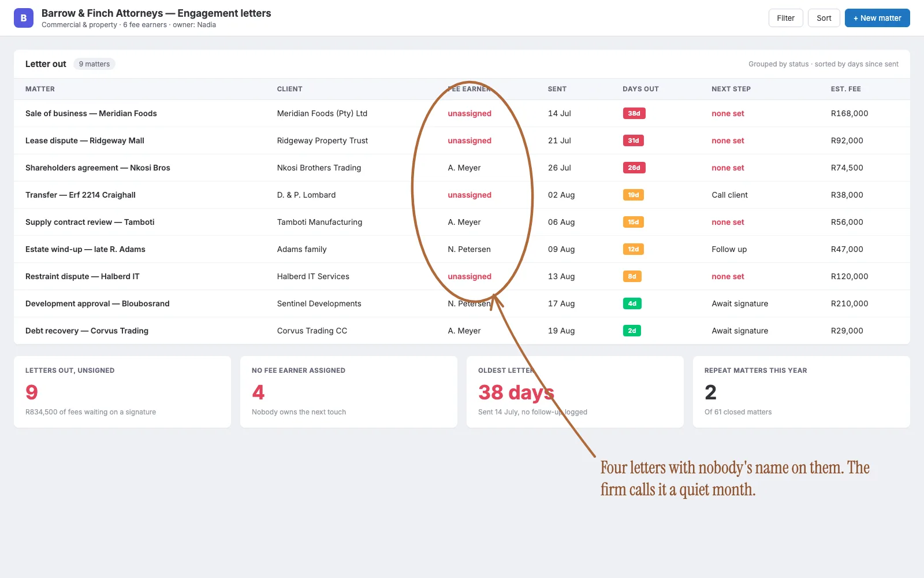Screen dimensions: 924x578
Task: Open the Filter button
Action: coord(785,18)
